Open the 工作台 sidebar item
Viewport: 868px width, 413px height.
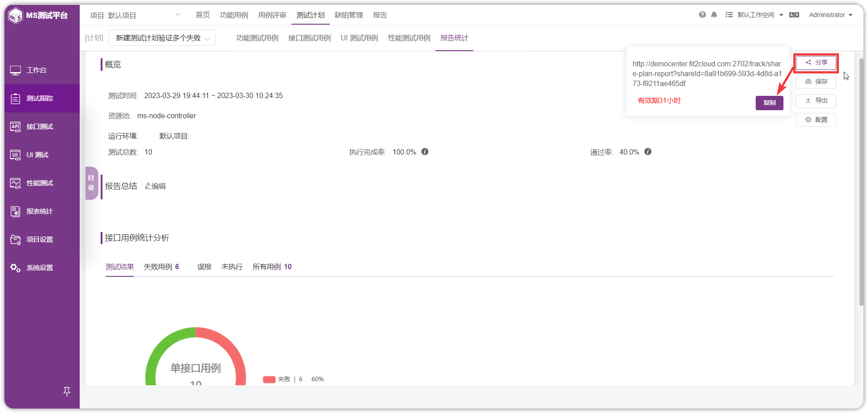pos(42,70)
